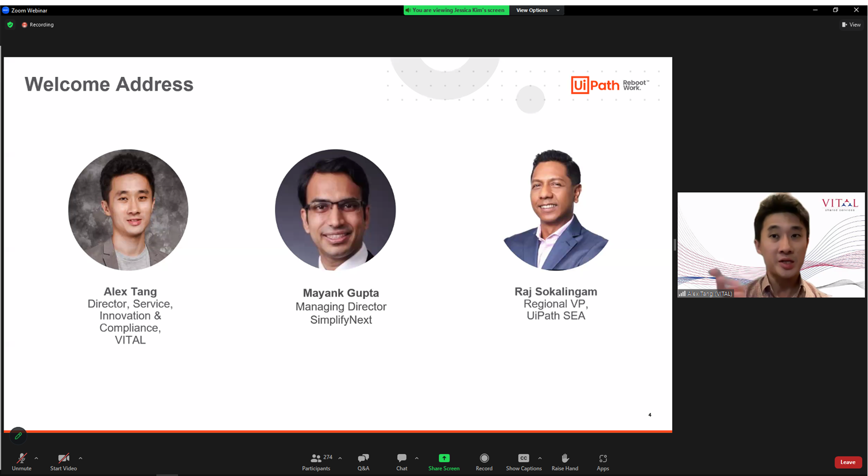Viewport: 868px width, 476px height.
Task: Select Alex Tang's video thumbnail
Action: (x=771, y=245)
